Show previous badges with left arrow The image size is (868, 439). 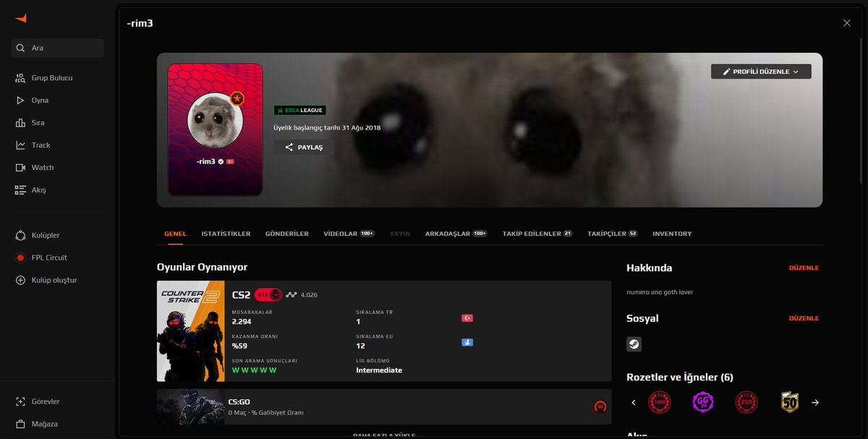(x=634, y=403)
